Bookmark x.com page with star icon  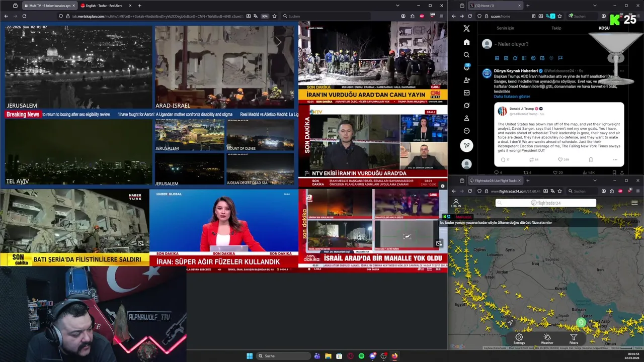coord(559,16)
